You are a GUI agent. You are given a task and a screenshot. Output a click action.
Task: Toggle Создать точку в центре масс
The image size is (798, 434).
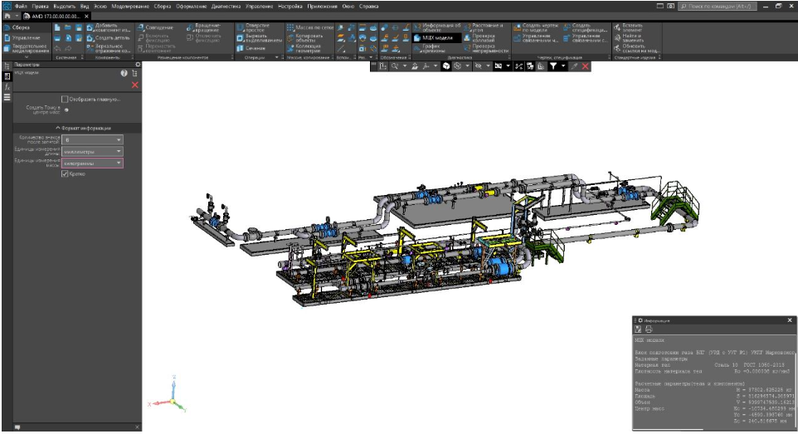coord(67,109)
